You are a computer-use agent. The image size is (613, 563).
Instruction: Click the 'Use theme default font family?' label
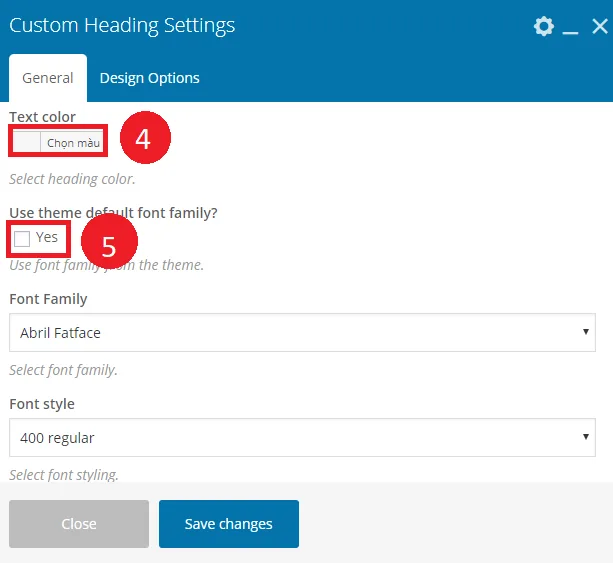113,213
